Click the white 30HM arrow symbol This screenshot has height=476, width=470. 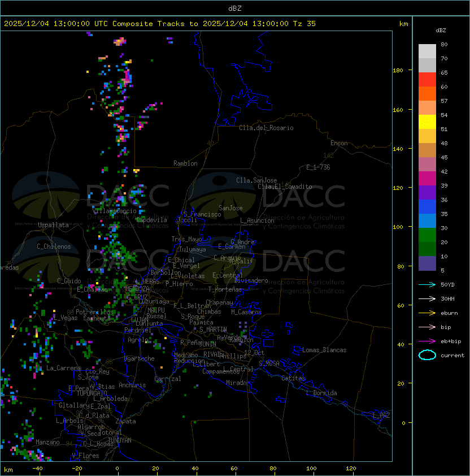click(x=427, y=298)
